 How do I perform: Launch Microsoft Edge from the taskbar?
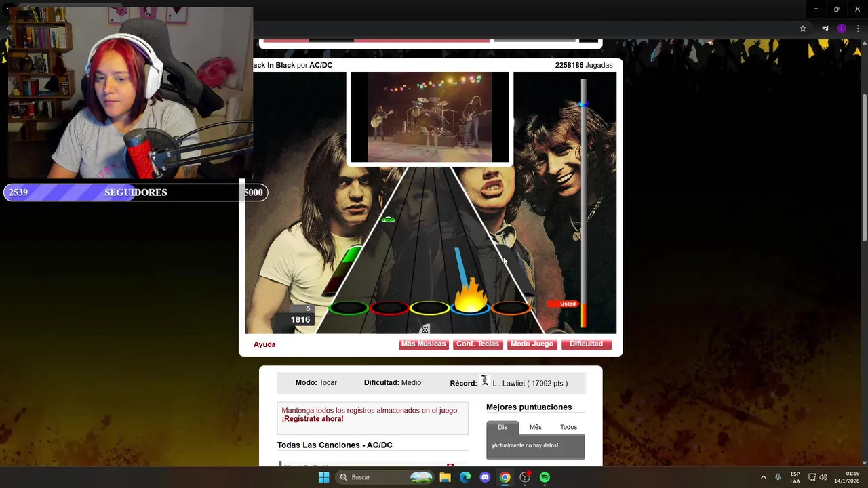click(x=465, y=477)
